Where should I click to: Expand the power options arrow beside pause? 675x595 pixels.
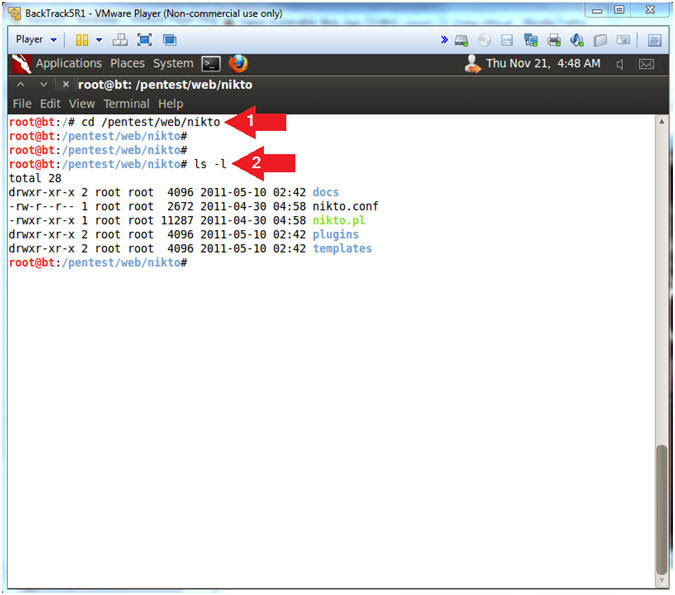[x=99, y=40]
